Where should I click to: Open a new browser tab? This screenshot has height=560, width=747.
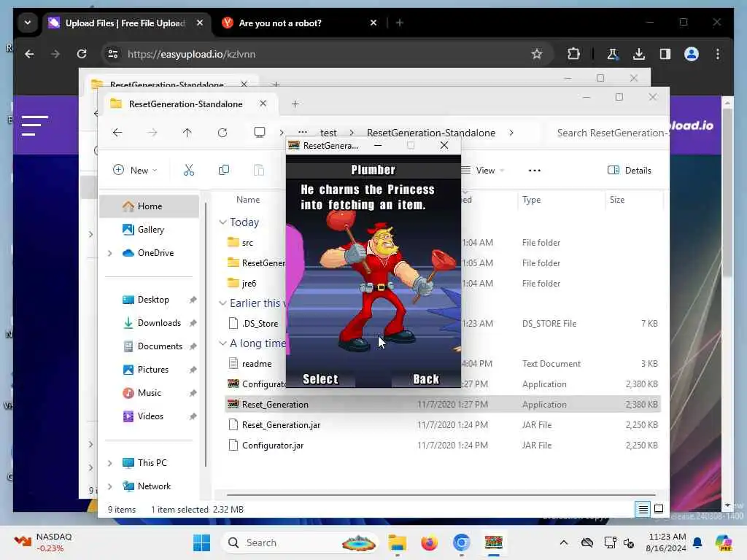[x=400, y=23]
